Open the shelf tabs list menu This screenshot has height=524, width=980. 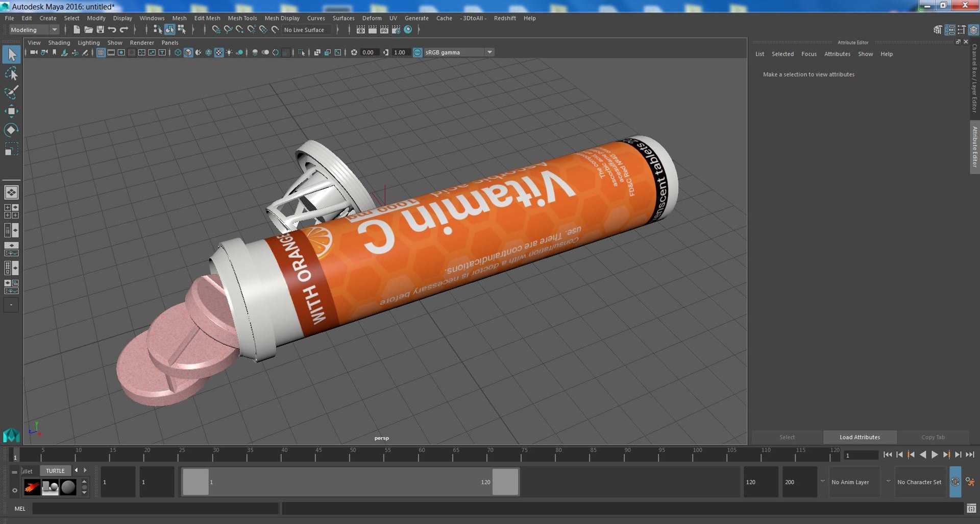[x=14, y=472]
